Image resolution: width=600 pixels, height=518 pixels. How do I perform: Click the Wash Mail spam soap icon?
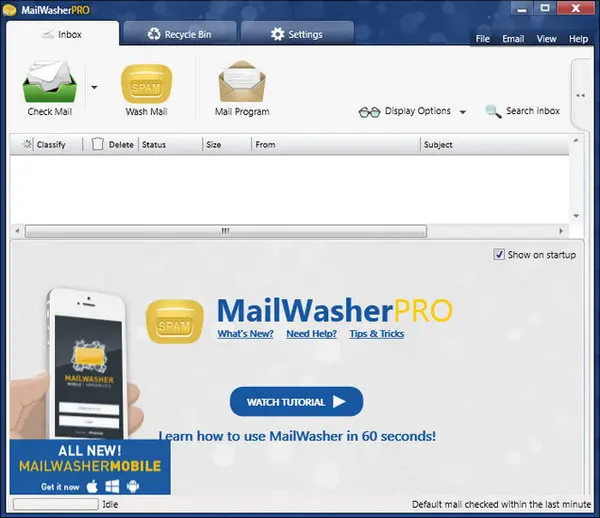point(147,84)
